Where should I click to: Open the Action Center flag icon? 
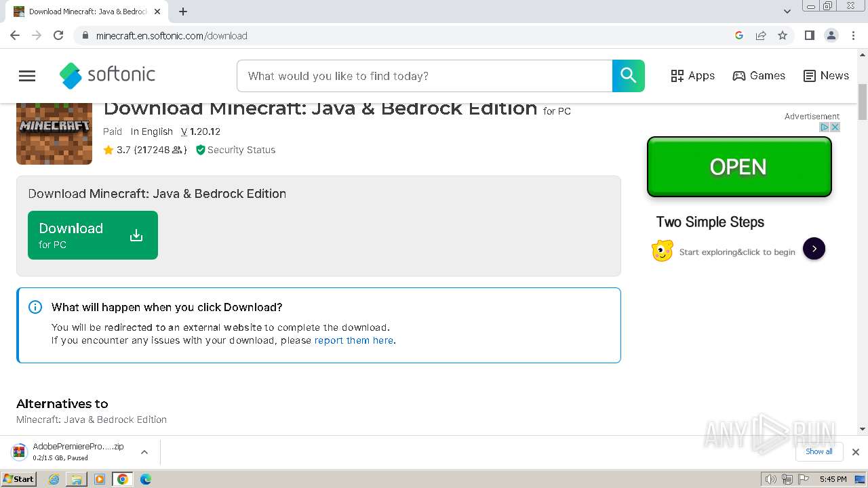click(803, 479)
